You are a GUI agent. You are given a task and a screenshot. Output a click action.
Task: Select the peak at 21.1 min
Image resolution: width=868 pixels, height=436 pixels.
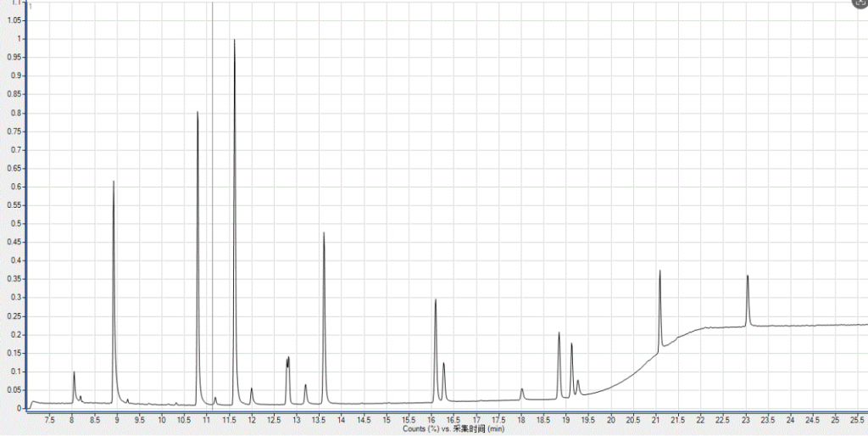tap(659, 273)
